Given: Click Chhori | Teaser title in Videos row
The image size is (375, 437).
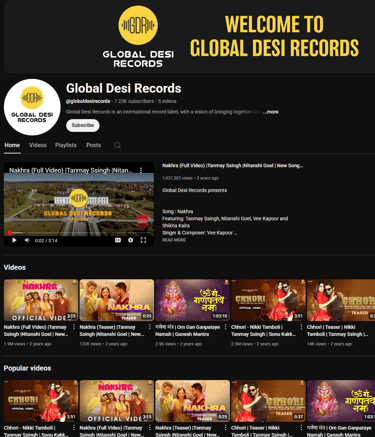Looking at the screenshot, I should (337, 331).
